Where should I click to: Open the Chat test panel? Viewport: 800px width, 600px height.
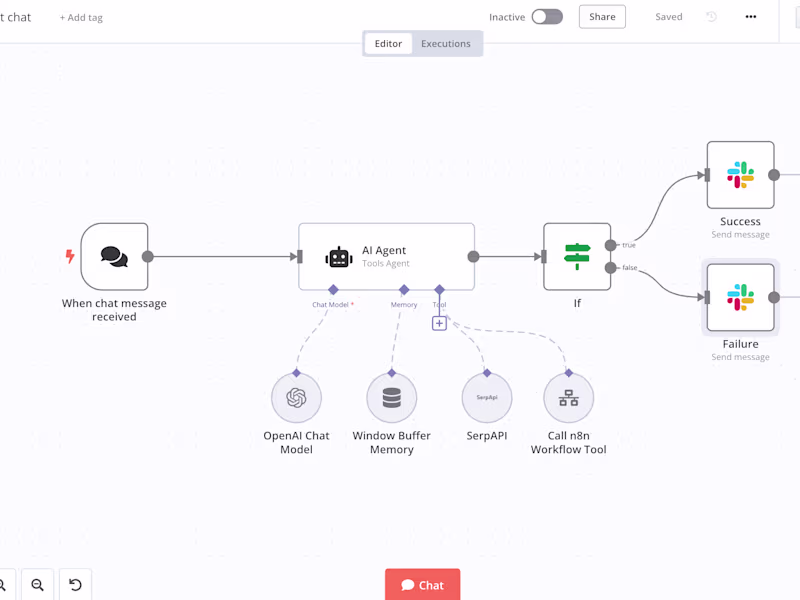[422, 585]
